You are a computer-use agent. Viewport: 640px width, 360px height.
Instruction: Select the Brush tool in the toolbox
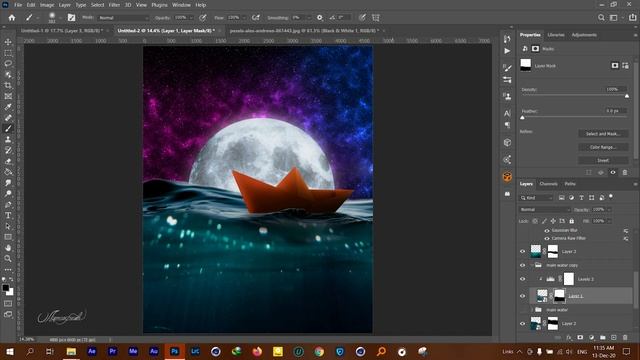[x=8, y=129]
